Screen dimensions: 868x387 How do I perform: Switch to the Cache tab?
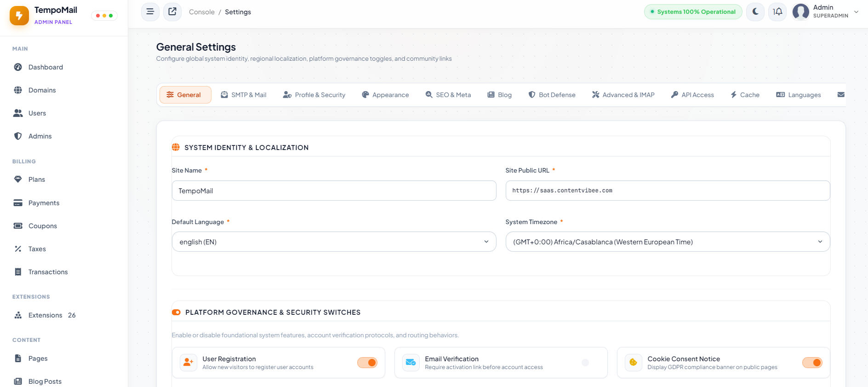click(745, 95)
